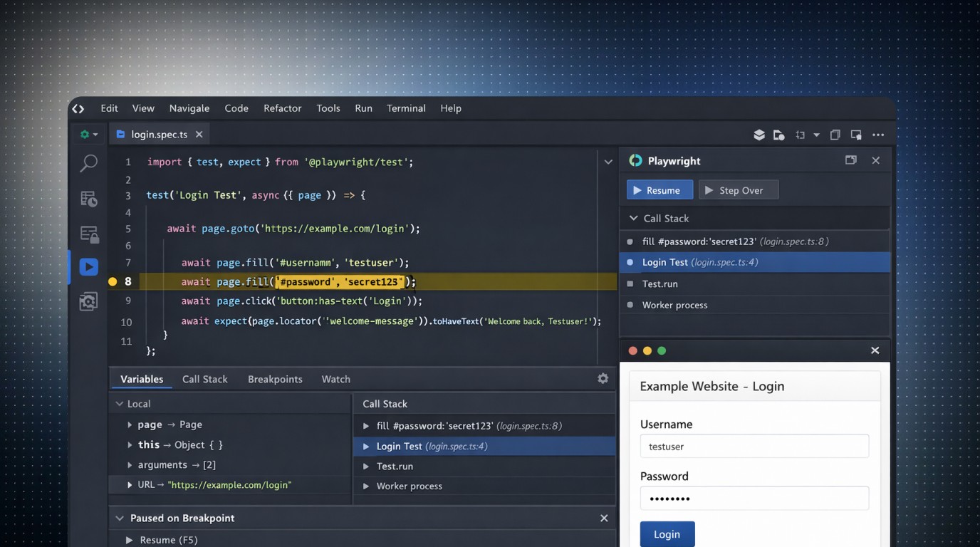Switch to the Breakpoints tab
980x547 pixels.
(x=275, y=379)
